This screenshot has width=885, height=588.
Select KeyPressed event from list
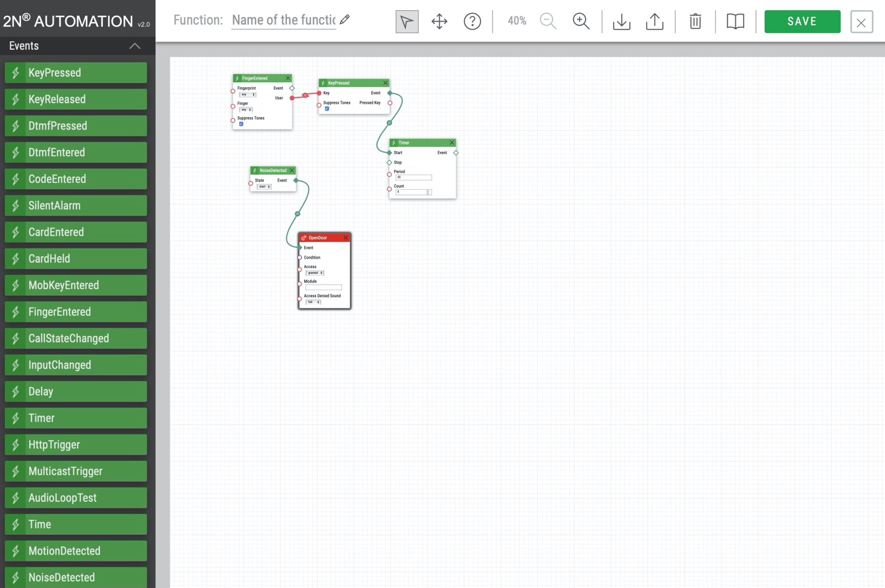pos(76,73)
